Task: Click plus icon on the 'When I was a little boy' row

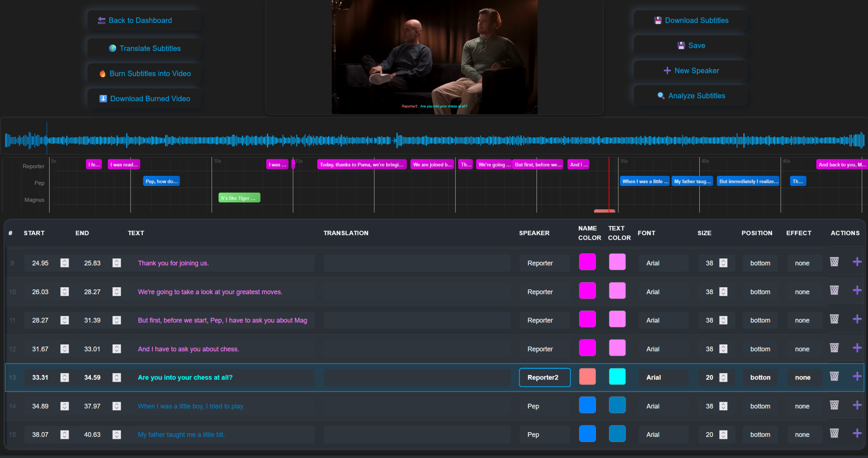Action: 857,405
